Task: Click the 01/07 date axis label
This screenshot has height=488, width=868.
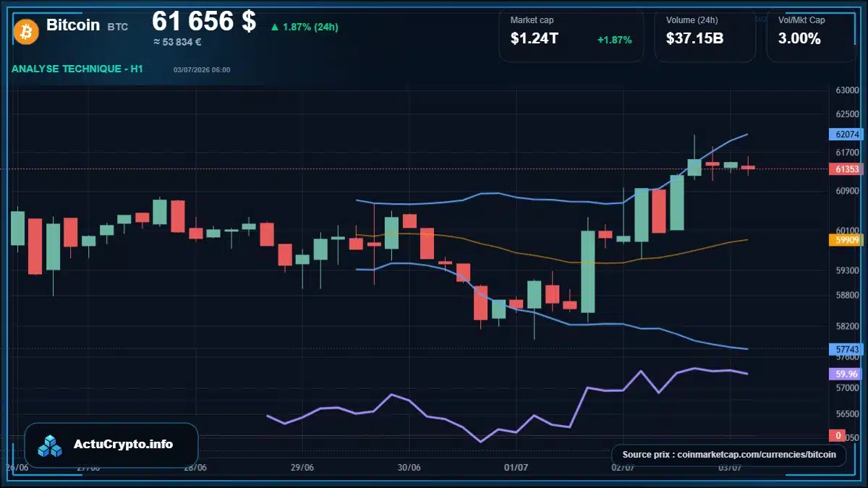Action: (516, 468)
